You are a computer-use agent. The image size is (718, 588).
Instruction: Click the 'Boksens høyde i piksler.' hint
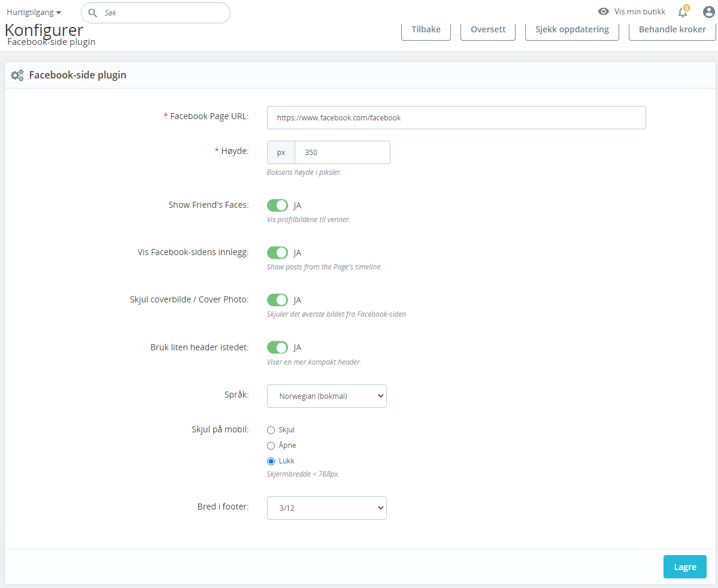click(x=304, y=172)
